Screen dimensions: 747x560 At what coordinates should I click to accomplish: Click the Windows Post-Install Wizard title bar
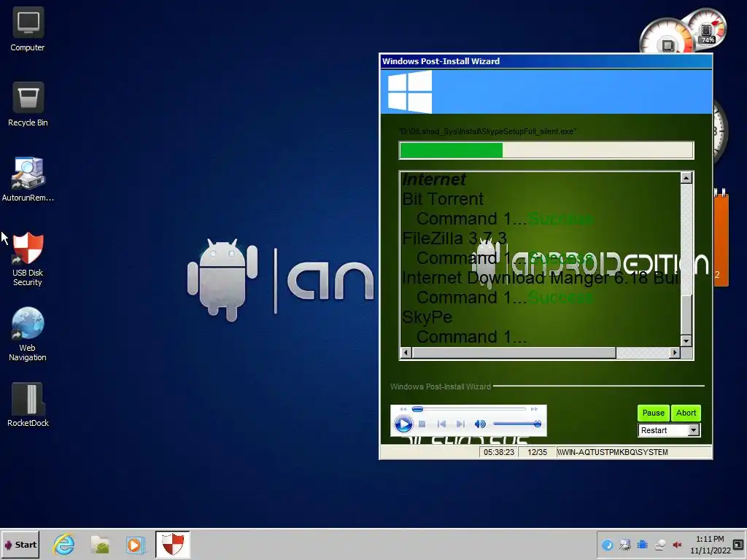546,61
